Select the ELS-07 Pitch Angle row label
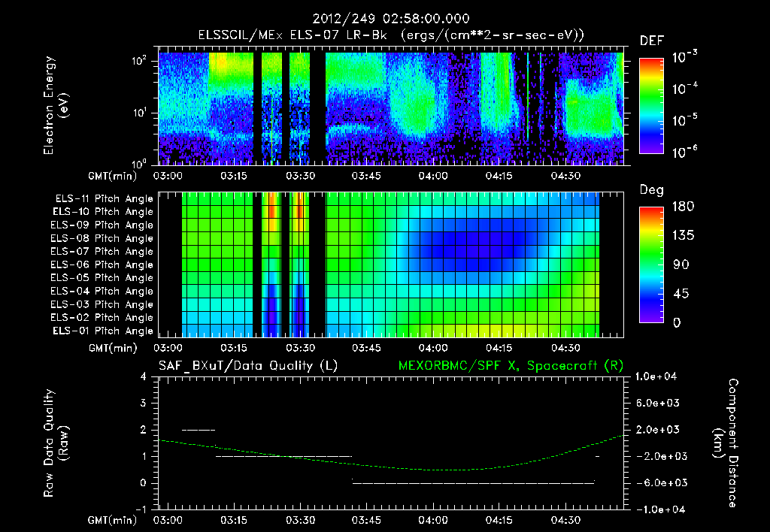This screenshot has height=532, width=770. click(102, 251)
